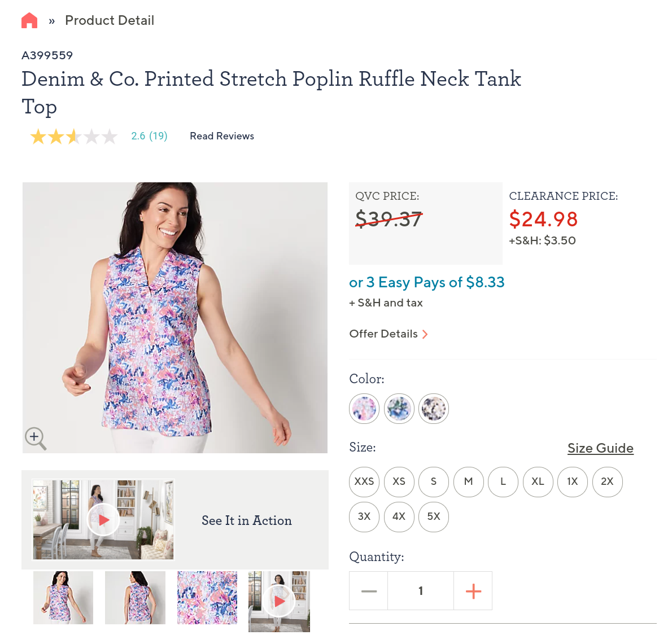
Task: Play the See It in Action video
Action: tap(103, 520)
